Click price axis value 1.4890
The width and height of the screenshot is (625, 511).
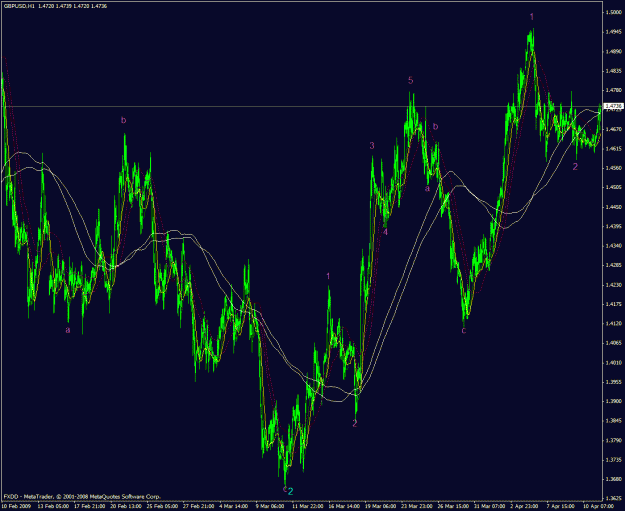tap(613, 51)
